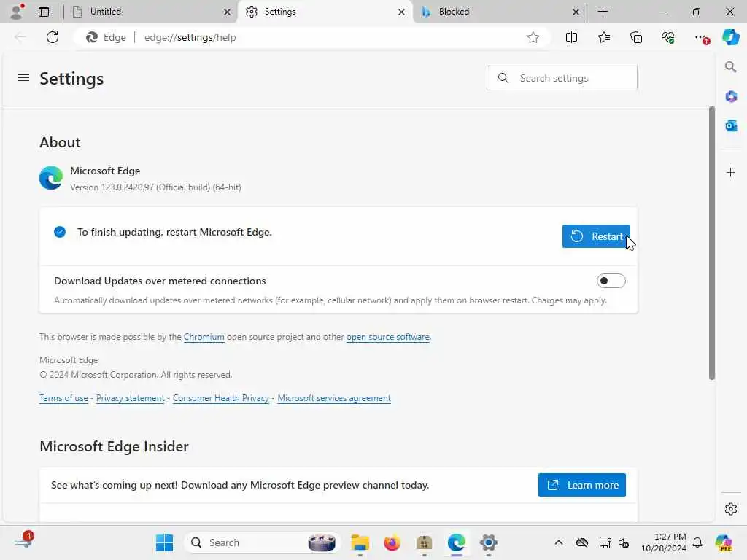
Task: Open the Copilot preview icon in the taskbar
Action: click(x=724, y=542)
